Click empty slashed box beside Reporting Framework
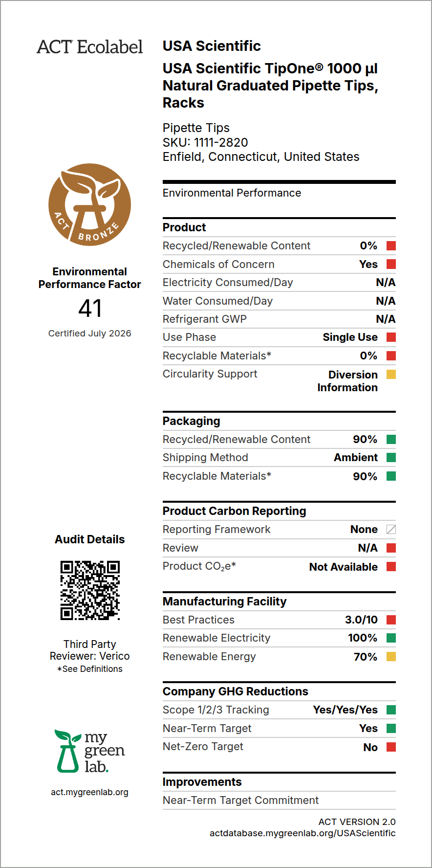Screen dimensions: 432x868 pos(391,530)
